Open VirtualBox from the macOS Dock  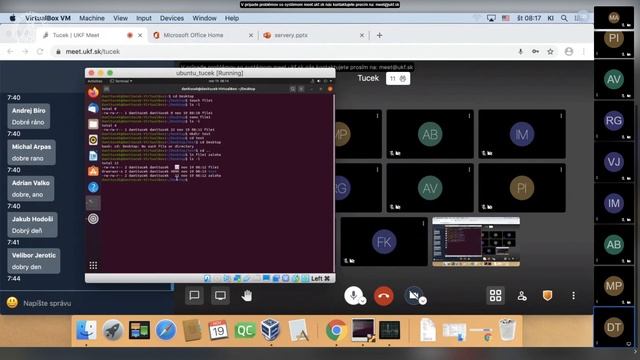(x=271, y=330)
